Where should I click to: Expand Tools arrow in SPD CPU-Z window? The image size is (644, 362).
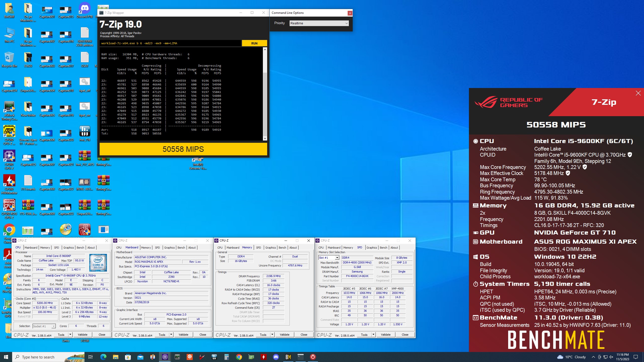point(374,335)
